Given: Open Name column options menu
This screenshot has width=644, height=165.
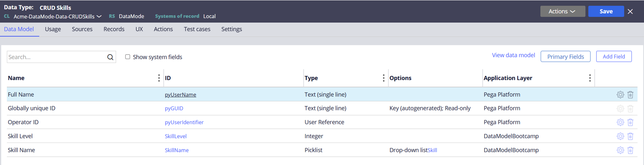Looking at the screenshot, I should click(x=159, y=78).
